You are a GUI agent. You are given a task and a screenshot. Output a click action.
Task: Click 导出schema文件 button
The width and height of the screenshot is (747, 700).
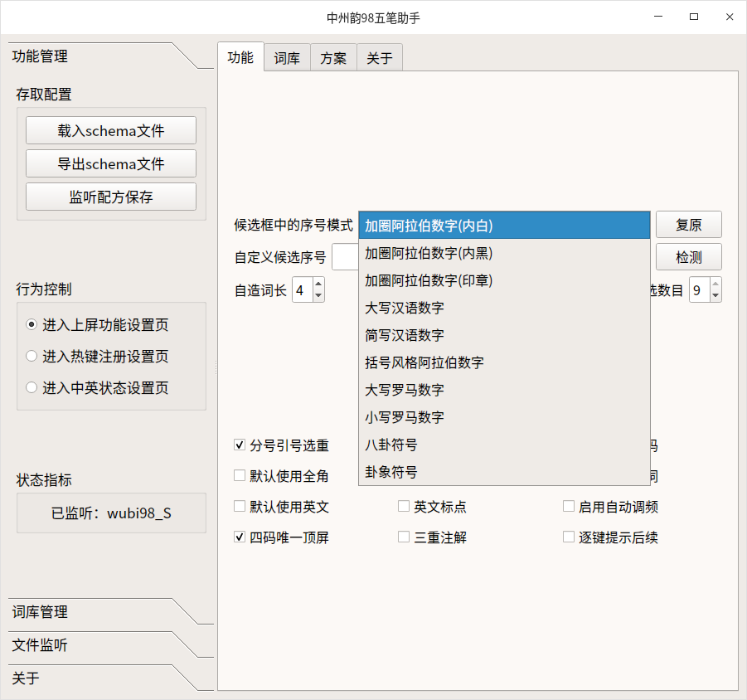[110, 163]
